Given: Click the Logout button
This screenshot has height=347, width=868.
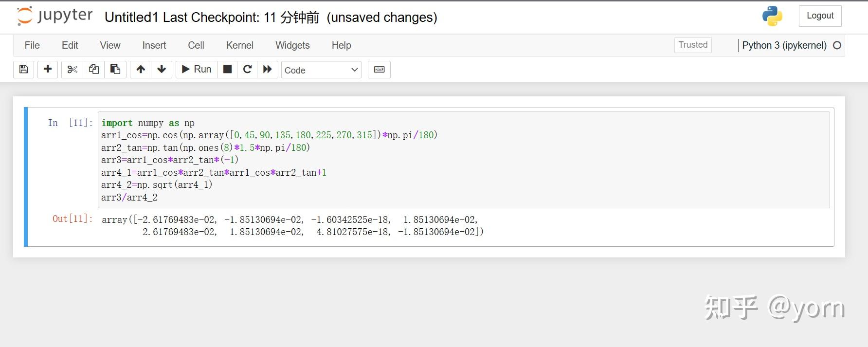Looking at the screenshot, I should point(820,16).
